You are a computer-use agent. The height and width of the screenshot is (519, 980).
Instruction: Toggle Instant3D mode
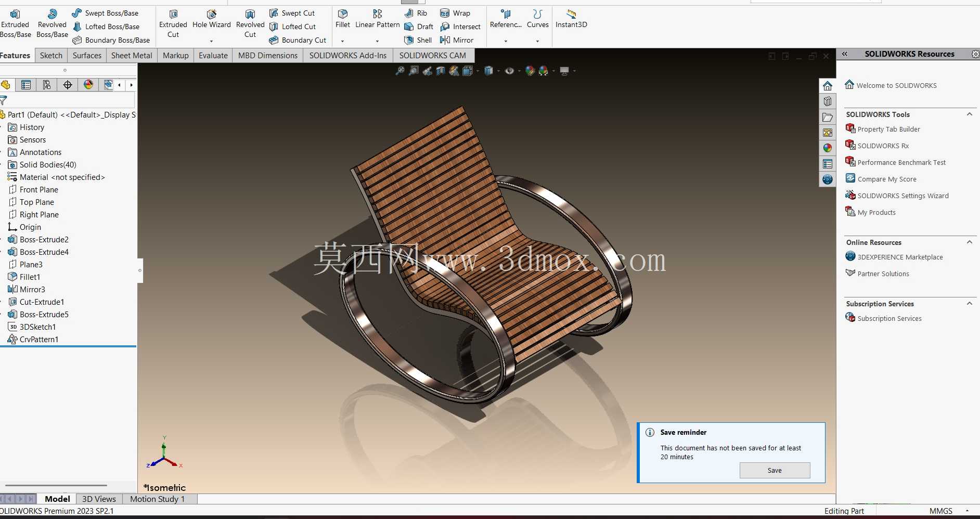pos(571,19)
